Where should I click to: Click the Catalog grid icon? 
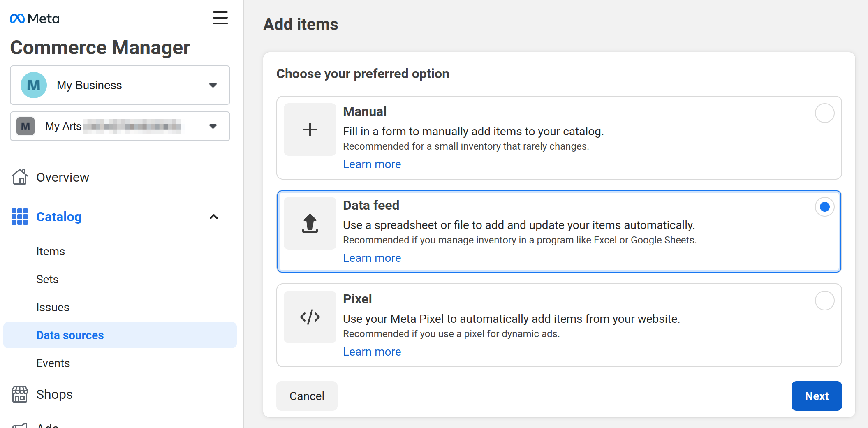(19, 217)
